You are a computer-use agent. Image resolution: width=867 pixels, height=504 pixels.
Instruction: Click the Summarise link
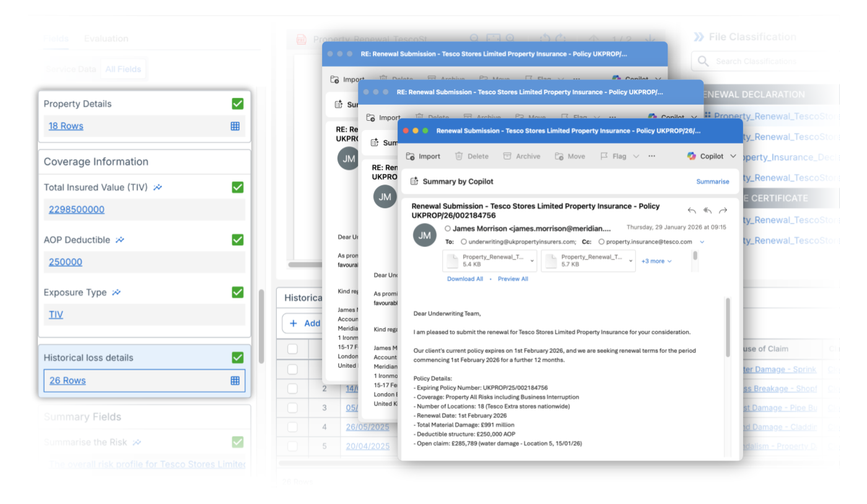coord(713,181)
